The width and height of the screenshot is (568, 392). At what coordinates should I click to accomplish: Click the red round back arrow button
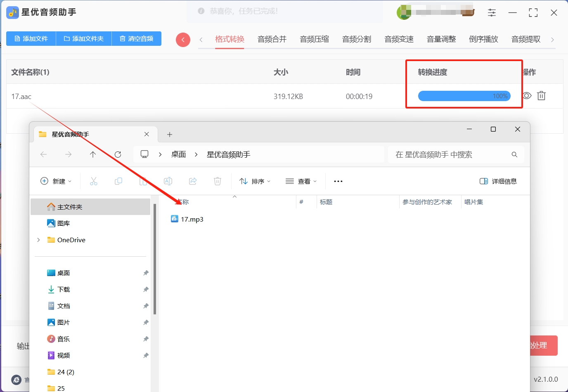click(x=183, y=40)
